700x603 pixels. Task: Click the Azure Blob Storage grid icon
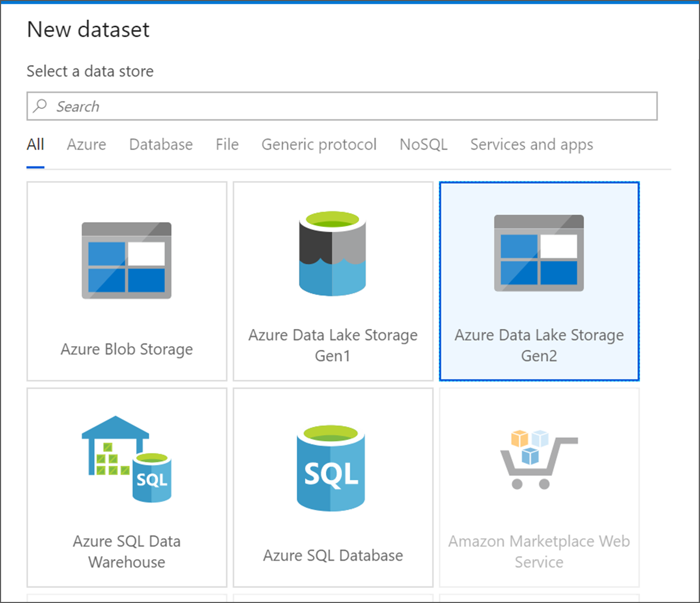coord(127,261)
